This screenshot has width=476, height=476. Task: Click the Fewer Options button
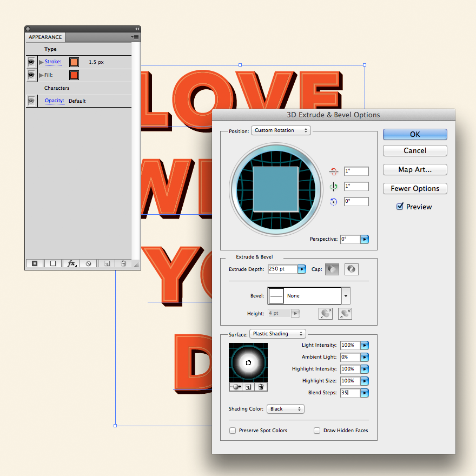pyautogui.click(x=415, y=189)
